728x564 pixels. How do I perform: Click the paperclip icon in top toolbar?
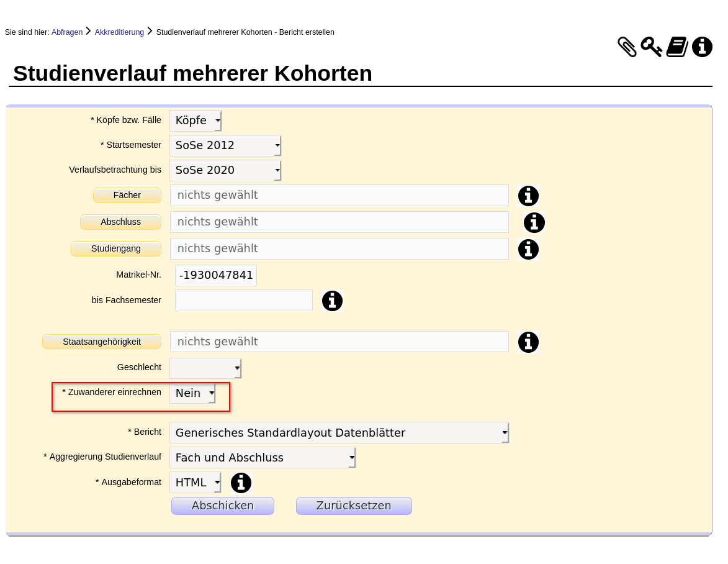[x=627, y=47]
